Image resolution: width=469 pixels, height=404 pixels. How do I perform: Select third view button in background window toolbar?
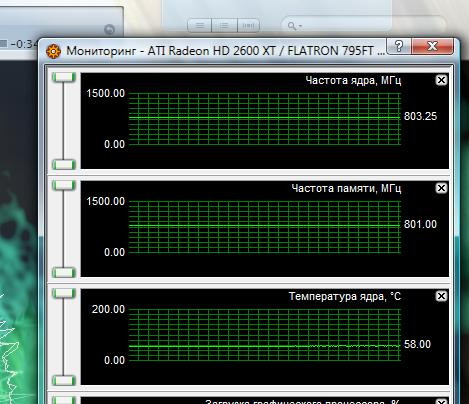[248, 25]
